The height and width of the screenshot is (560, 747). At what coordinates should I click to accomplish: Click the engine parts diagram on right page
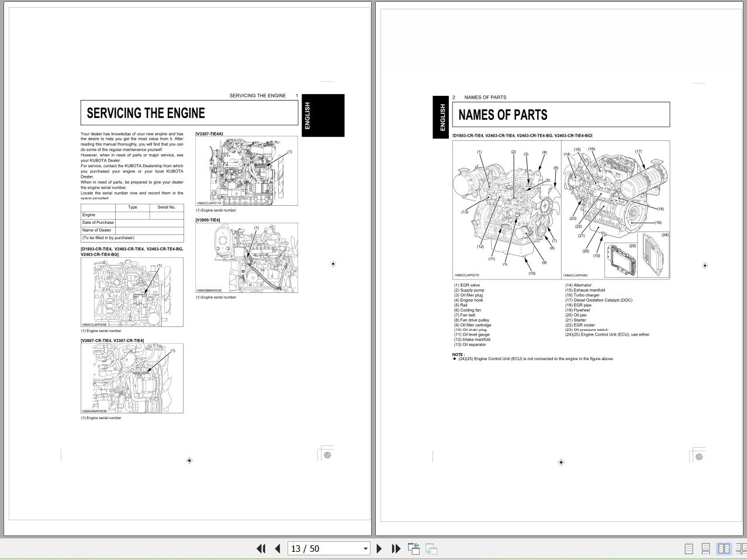(x=561, y=209)
